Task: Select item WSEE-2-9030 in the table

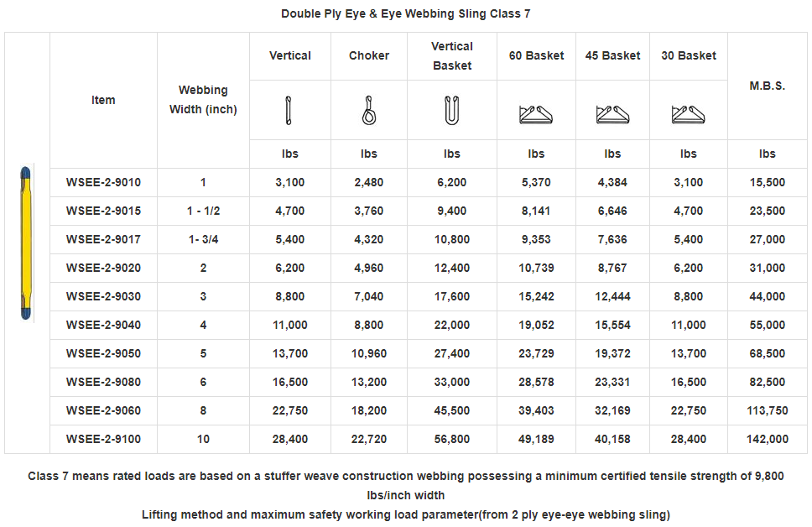Action: point(103,296)
